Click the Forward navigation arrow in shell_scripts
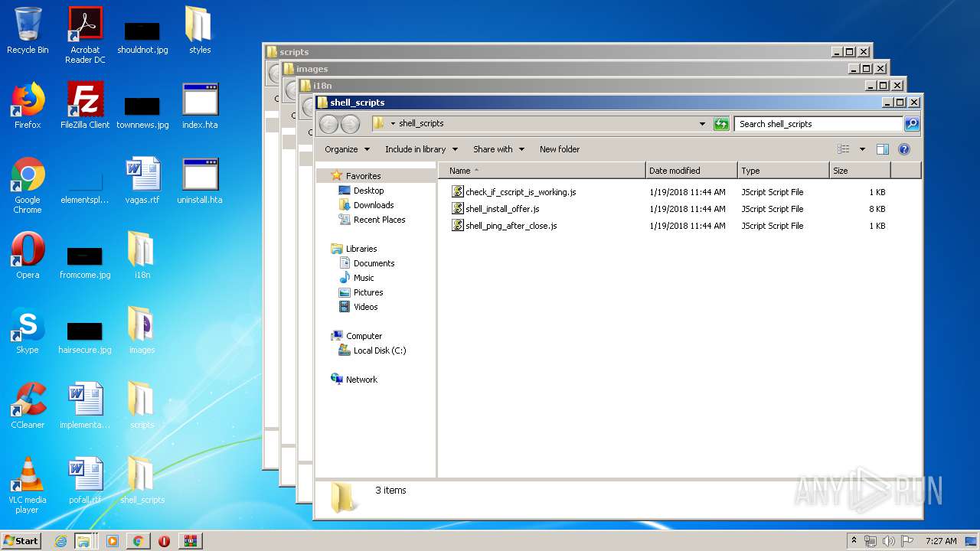The image size is (980, 551). pos(350,124)
